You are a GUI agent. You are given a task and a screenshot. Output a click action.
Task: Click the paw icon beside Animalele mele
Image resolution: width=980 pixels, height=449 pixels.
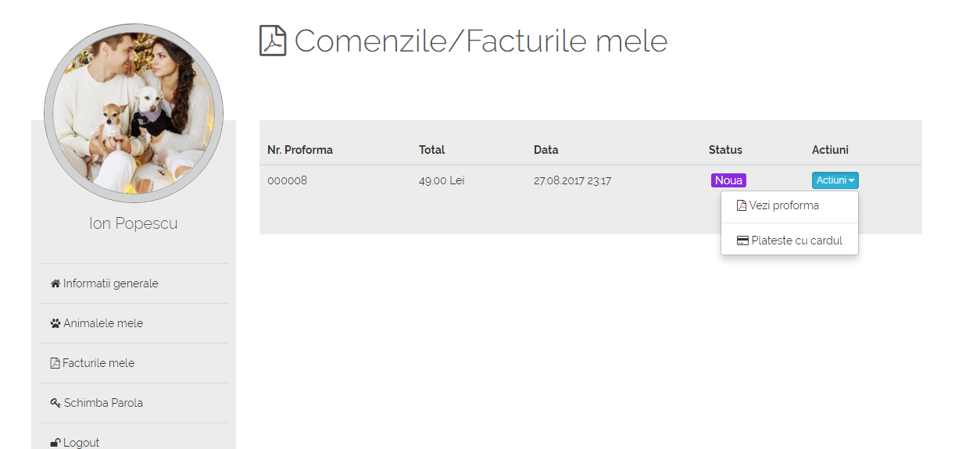(x=55, y=323)
